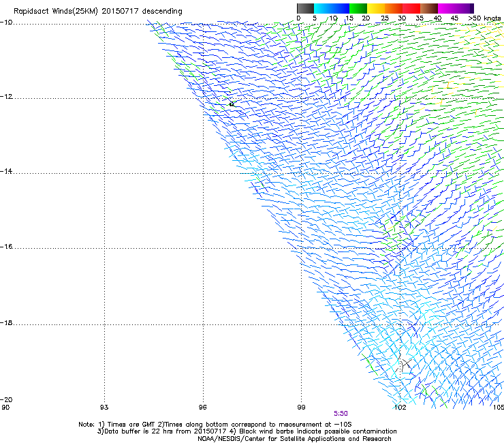Click the '-12' latitude axis label
The image size is (504, 443).
click(x=6, y=97)
